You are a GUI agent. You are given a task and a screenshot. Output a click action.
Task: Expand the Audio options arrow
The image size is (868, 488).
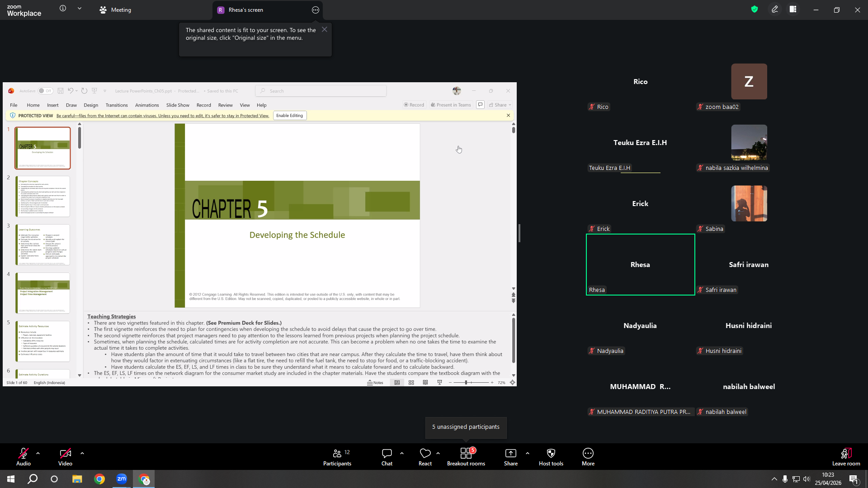click(x=38, y=453)
